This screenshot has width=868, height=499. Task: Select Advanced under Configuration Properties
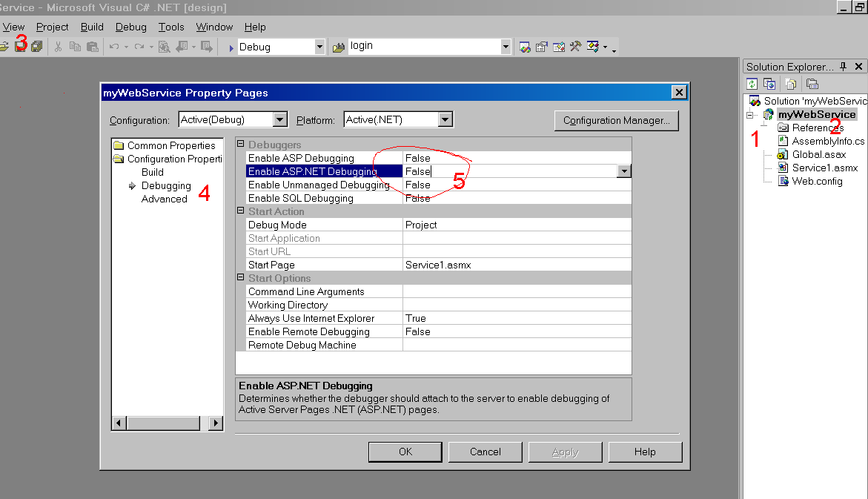[x=164, y=199]
